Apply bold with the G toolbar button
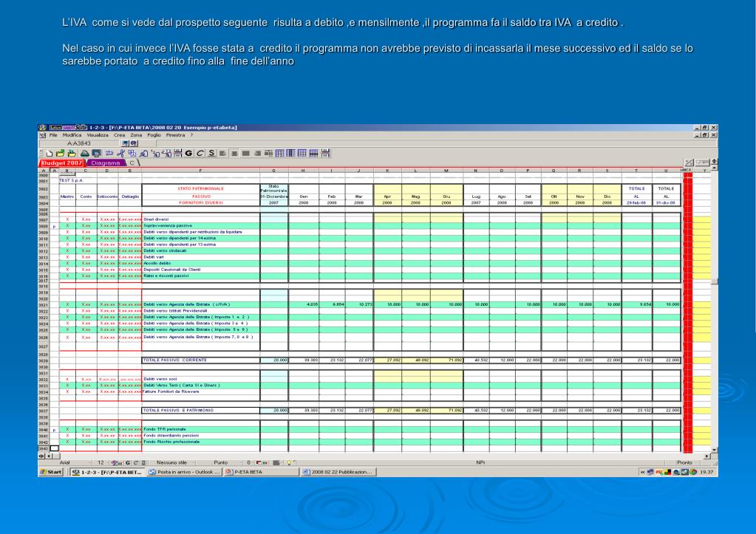The height and width of the screenshot is (534, 756). click(x=188, y=154)
